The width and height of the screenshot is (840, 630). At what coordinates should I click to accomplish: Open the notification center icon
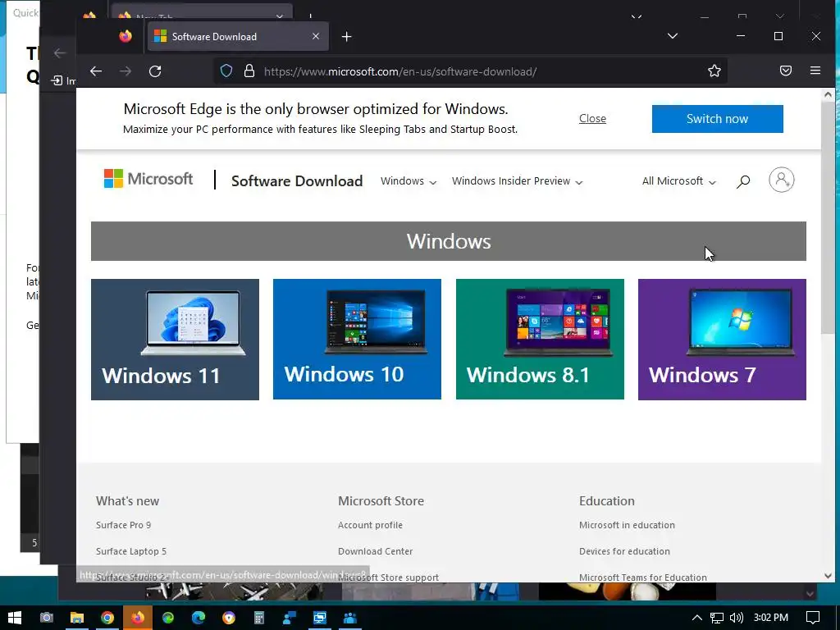pyautogui.click(x=813, y=618)
